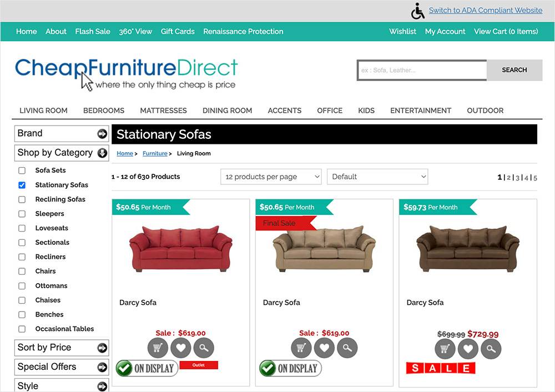
Task: Switch to ADA Compliant Website link
Action: 486,10
